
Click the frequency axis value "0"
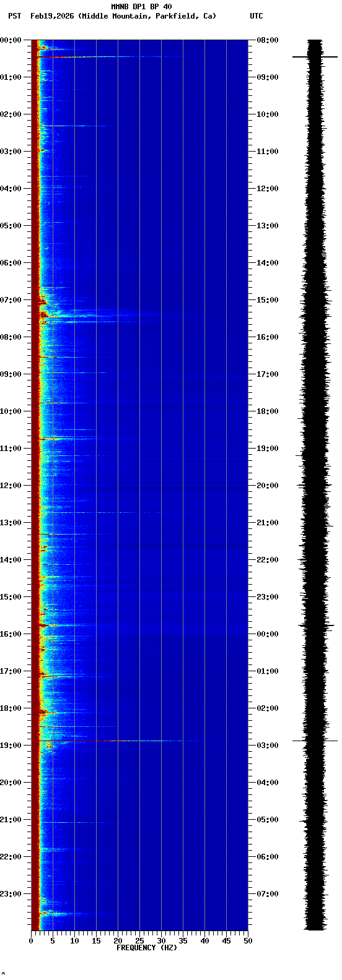[x=31, y=941]
